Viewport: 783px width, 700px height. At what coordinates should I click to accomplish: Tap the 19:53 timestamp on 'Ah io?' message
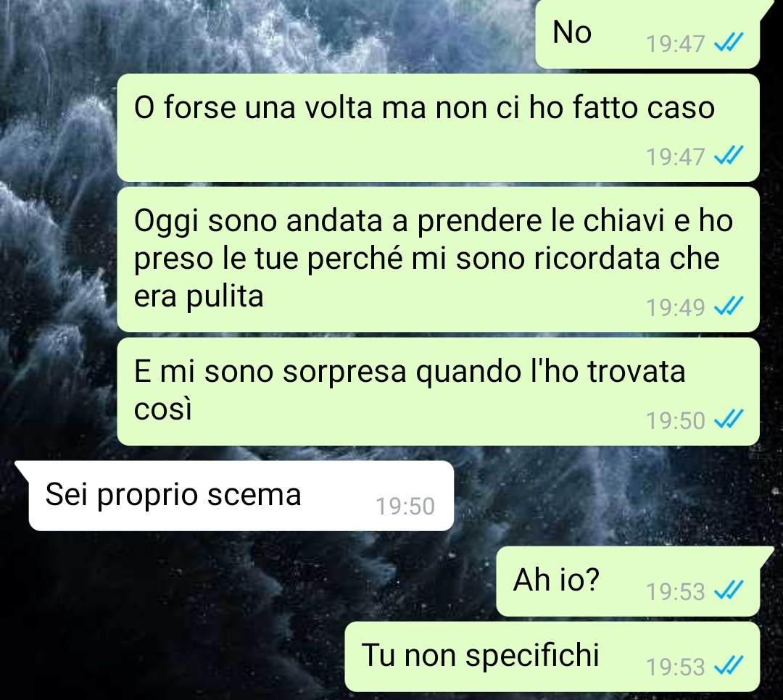tap(675, 591)
